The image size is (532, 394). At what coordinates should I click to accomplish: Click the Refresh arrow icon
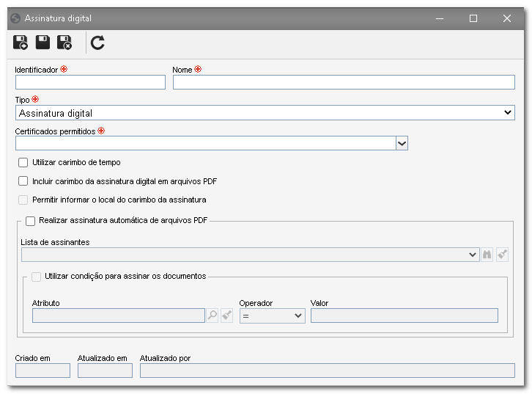tap(97, 43)
